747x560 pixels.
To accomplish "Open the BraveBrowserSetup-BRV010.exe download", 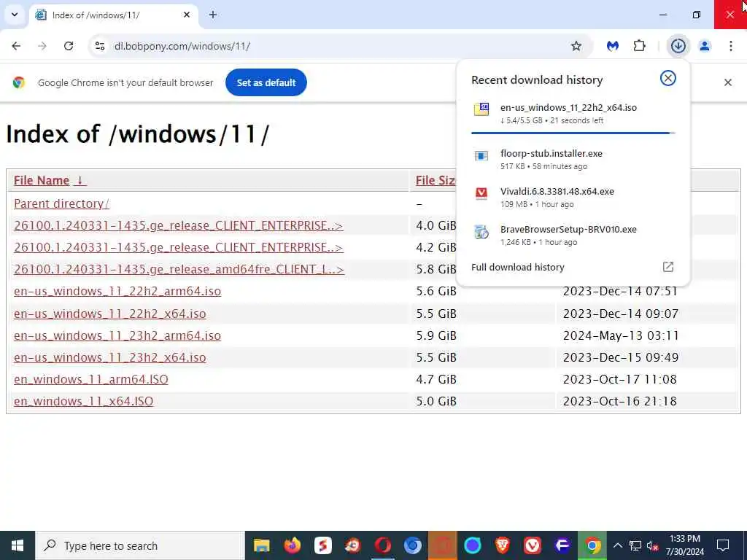I will tap(573, 236).
